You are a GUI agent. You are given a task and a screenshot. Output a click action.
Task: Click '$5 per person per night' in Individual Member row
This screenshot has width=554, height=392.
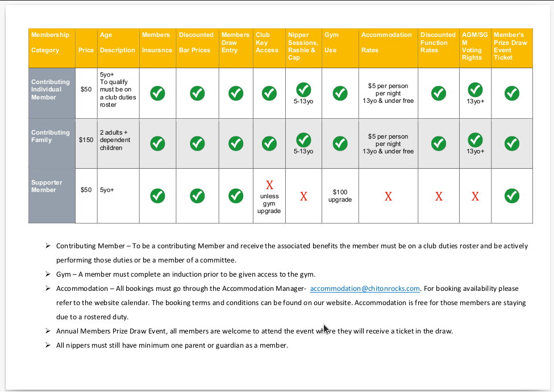(388, 90)
